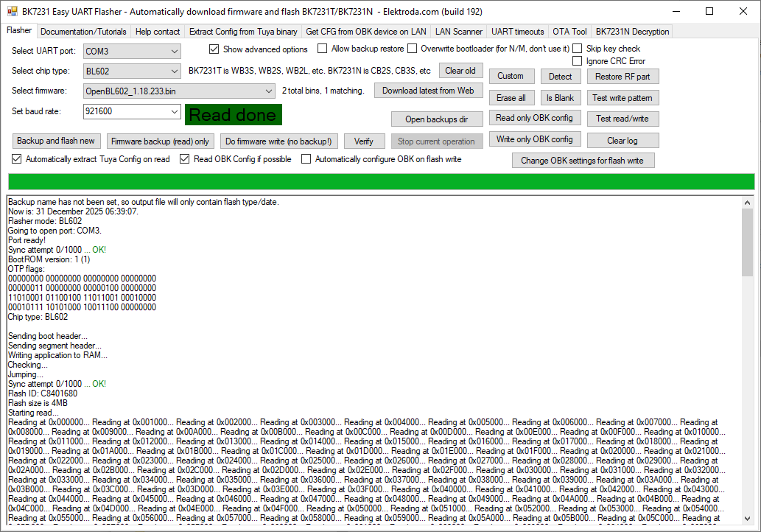Click the Test read/write button
The height and width of the screenshot is (532, 761).
tap(623, 119)
